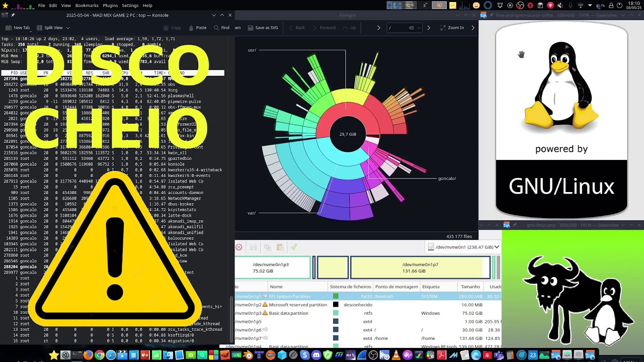
Task: Expand the Split View dropdown arrow
Action: 67,28
